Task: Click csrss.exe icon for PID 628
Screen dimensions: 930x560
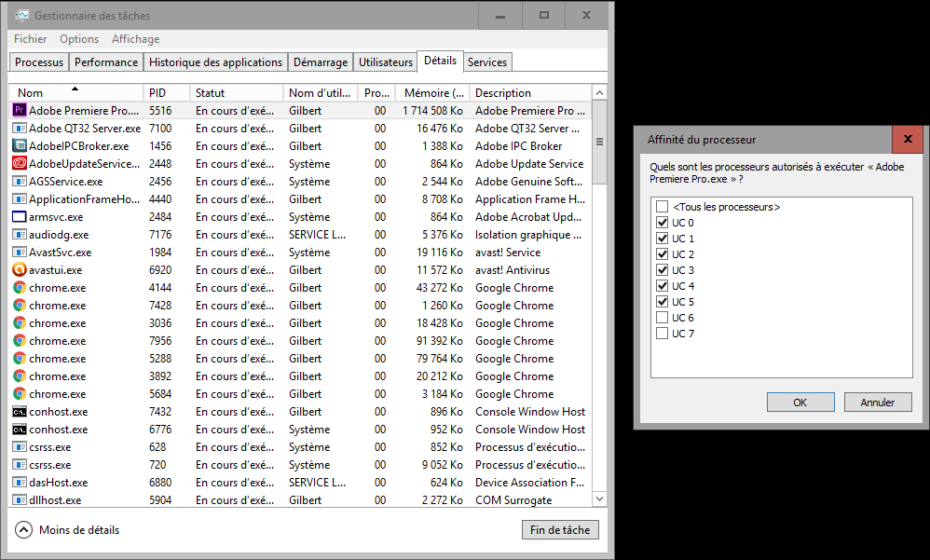Action: point(20,447)
